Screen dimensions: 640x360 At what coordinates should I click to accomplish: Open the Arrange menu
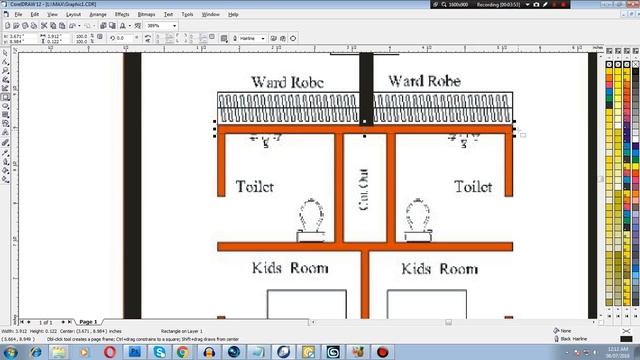pyautogui.click(x=98, y=14)
